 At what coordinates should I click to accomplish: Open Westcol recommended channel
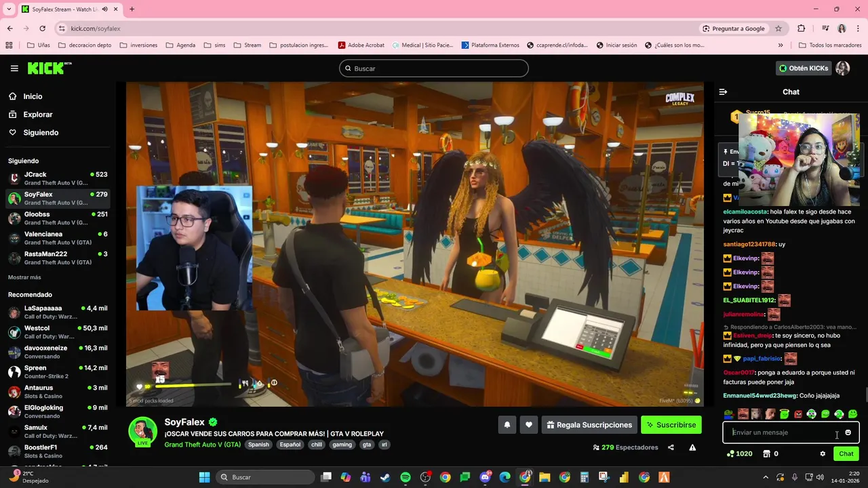tap(58, 332)
